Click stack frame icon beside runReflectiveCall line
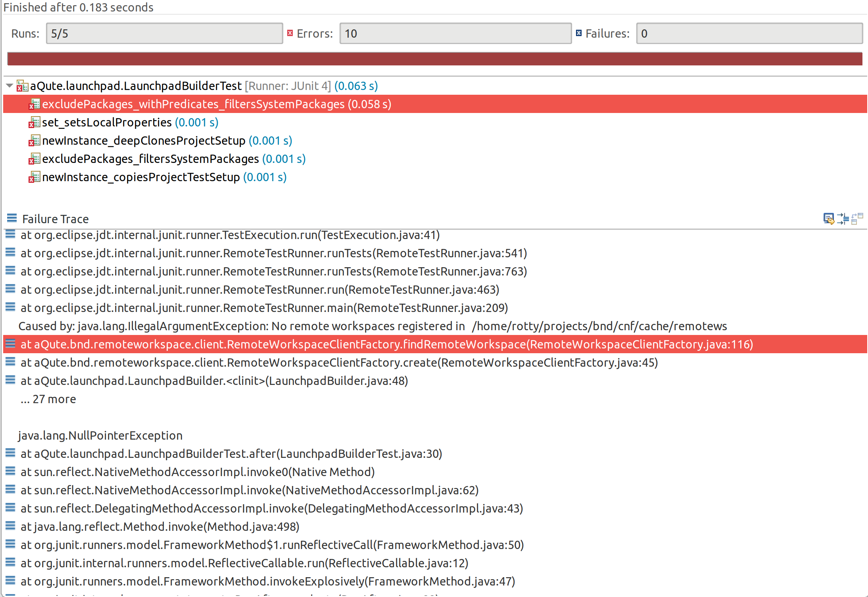868x597 pixels. (x=10, y=544)
